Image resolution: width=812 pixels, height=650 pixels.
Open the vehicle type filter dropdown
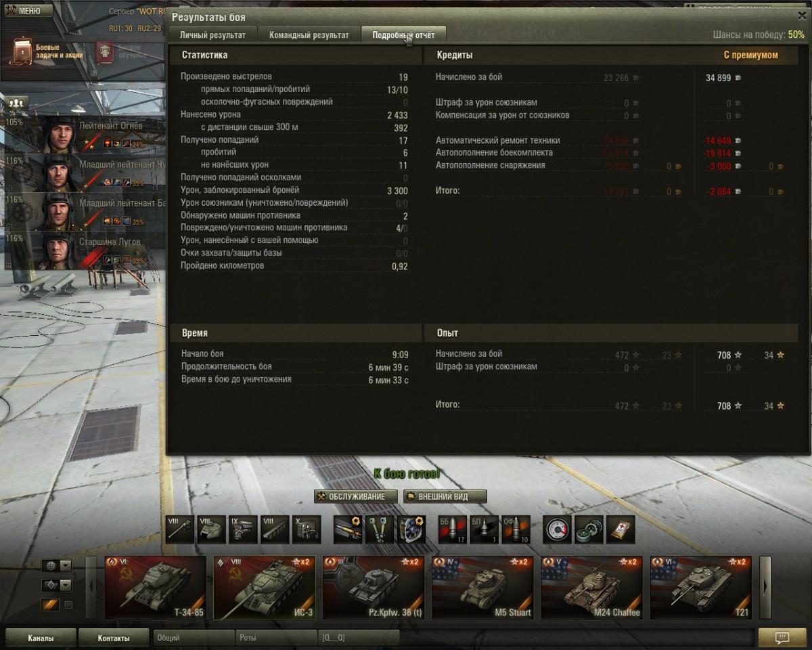tap(57, 586)
